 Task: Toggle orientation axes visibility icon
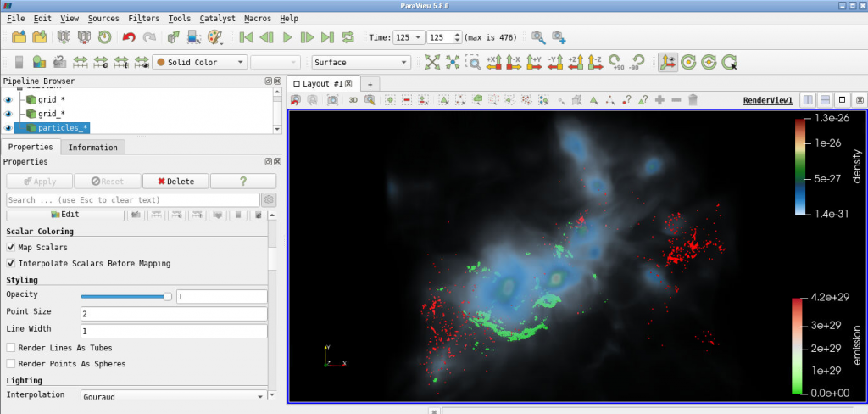pos(668,62)
